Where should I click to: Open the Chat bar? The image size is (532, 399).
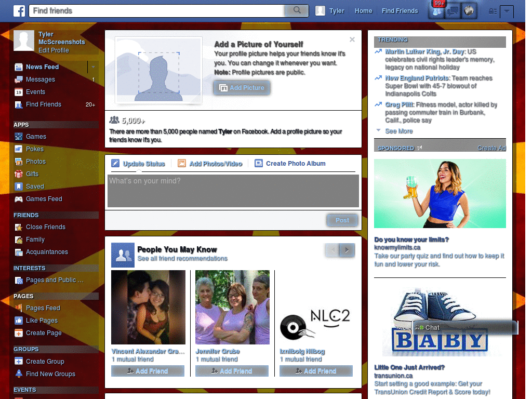(x=465, y=327)
